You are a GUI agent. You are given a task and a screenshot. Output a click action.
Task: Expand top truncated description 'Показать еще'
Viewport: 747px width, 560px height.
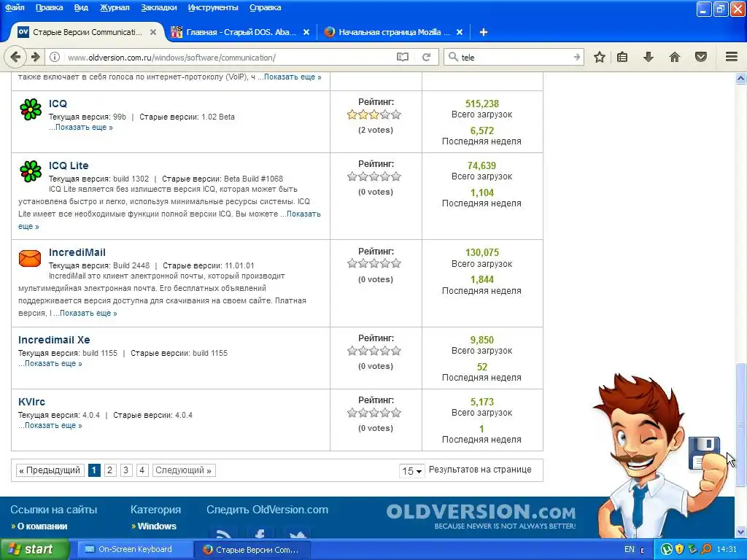tap(293, 77)
